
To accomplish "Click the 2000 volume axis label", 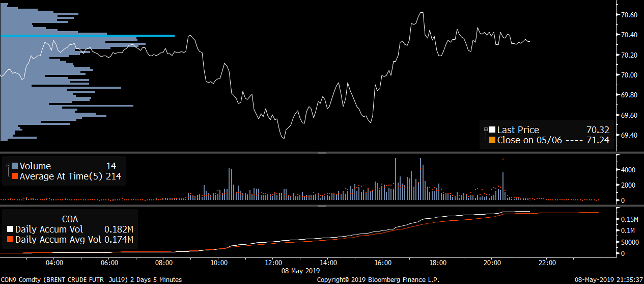I will coord(628,185).
